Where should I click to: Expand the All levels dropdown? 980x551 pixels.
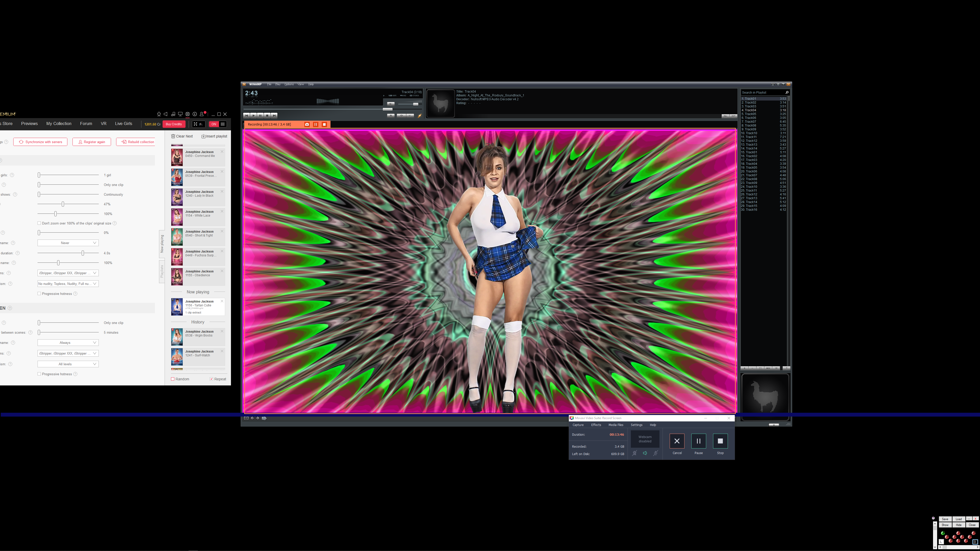(68, 364)
